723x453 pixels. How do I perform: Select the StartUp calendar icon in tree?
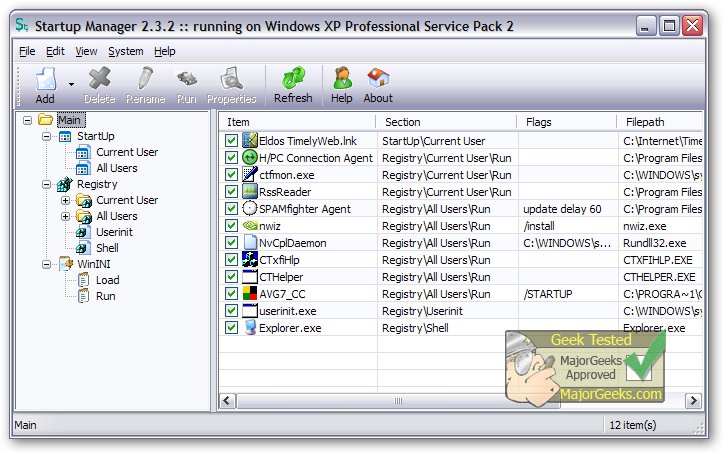65,137
